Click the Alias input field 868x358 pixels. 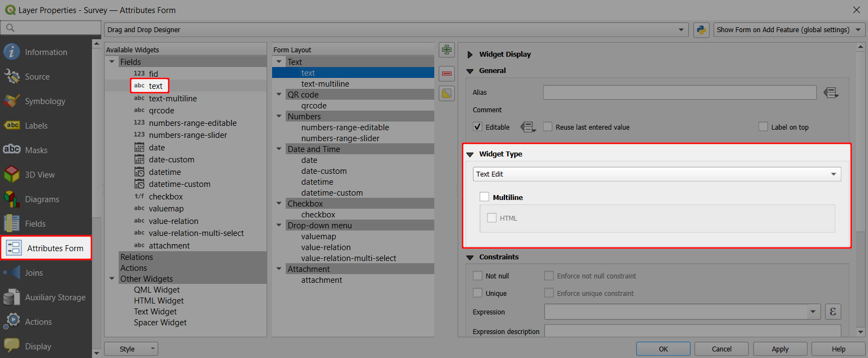click(x=680, y=93)
